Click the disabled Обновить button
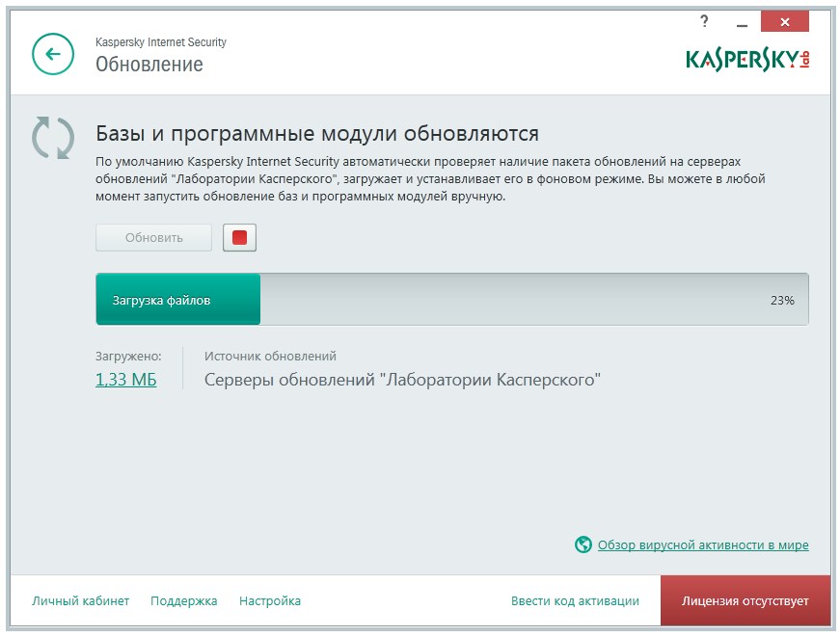This screenshot has height=637, width=840. (x=153, y=237)
